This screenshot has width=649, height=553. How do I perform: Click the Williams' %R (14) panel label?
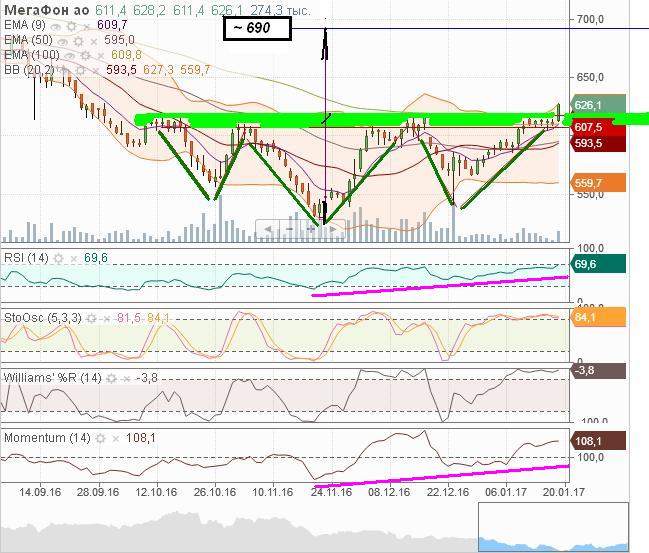point(53,378)
